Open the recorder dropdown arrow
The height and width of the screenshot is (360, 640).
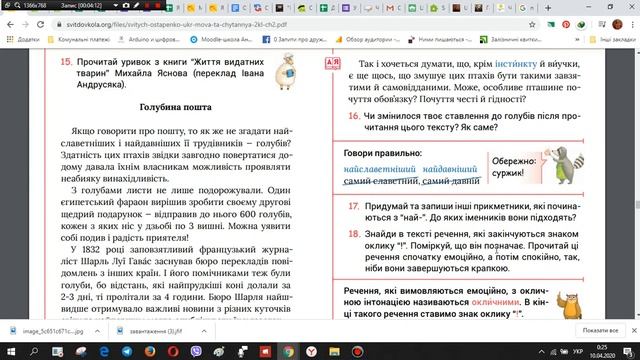coord(116,6)
